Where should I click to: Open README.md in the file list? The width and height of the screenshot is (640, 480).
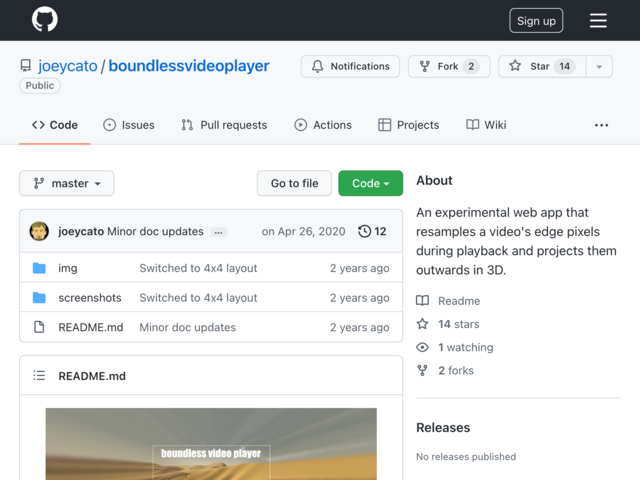[x=91, y=327]
